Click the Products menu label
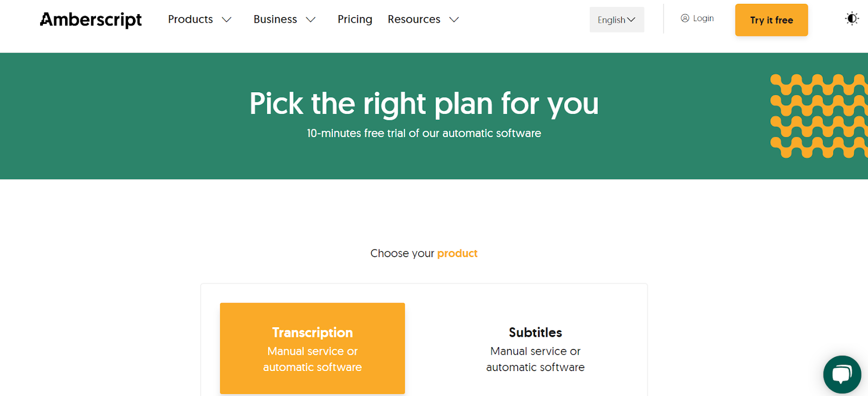 (x=190, y=20)
